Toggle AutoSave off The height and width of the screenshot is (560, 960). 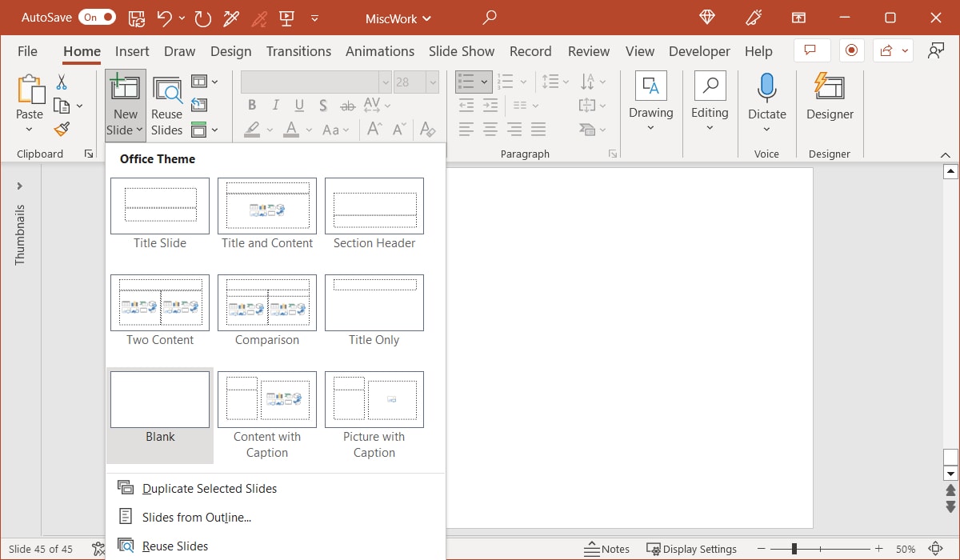click(x=95, y=16)
